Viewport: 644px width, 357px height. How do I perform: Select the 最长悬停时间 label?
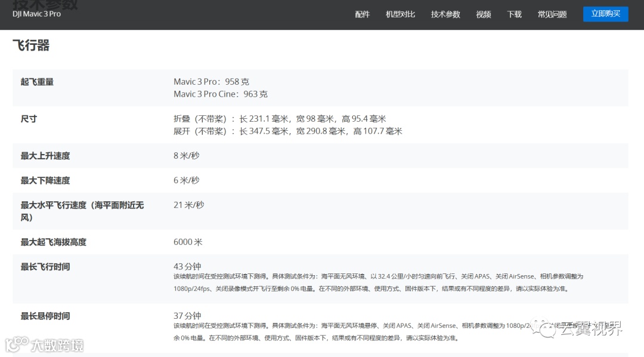tap(45, 316)
